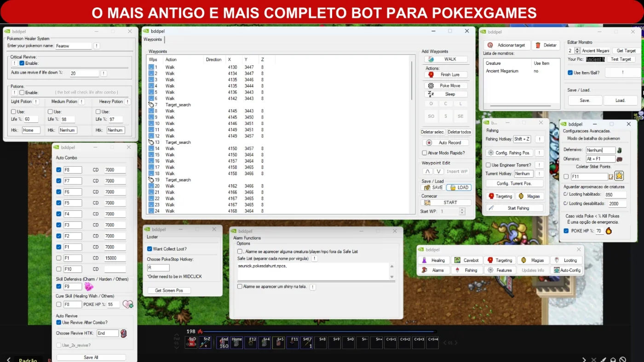
Task: Adjust the Start WP spinner
Action: (462, 211)
